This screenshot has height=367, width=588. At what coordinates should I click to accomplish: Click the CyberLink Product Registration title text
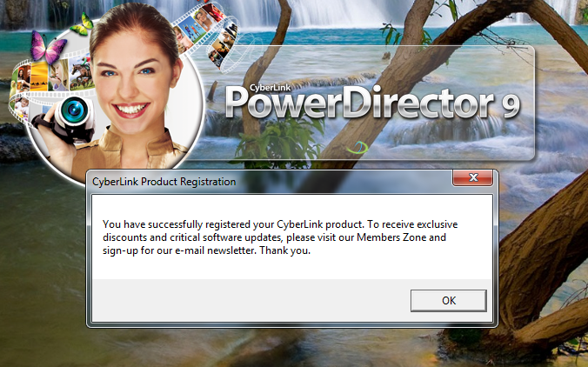(x=164, y=182)
